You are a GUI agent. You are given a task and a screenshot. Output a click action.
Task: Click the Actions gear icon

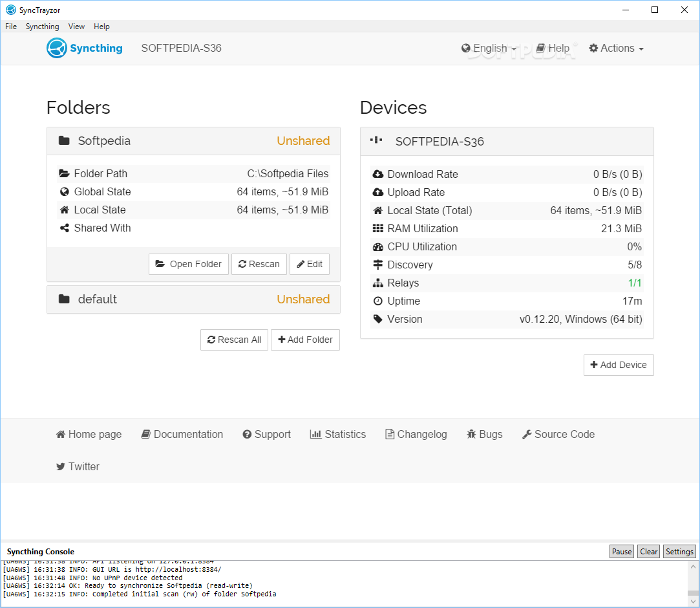coord(593,49)
